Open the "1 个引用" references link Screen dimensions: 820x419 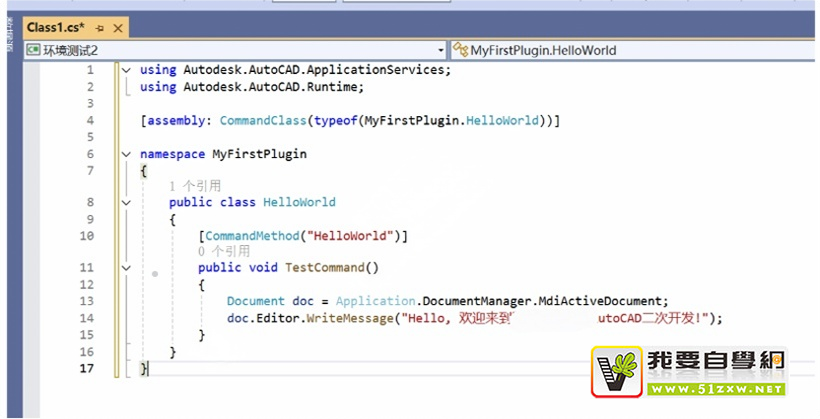tap(195, 186)
